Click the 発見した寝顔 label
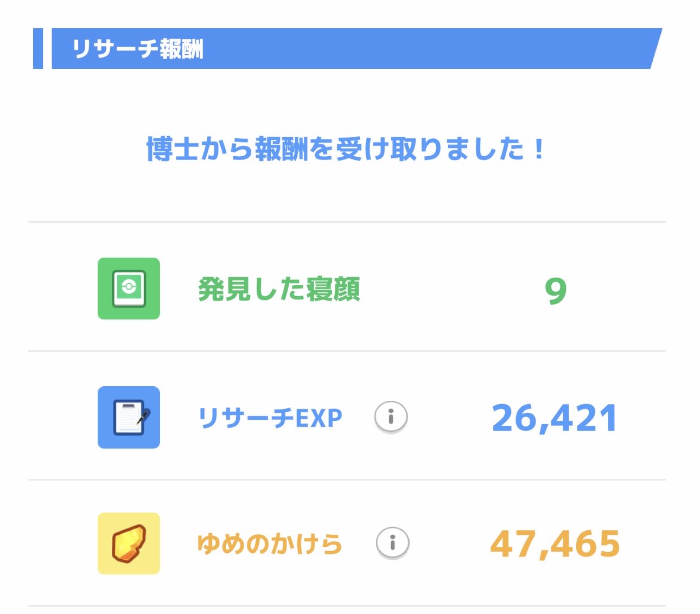This screenshot has height=614, width=700. coord(279,289)
